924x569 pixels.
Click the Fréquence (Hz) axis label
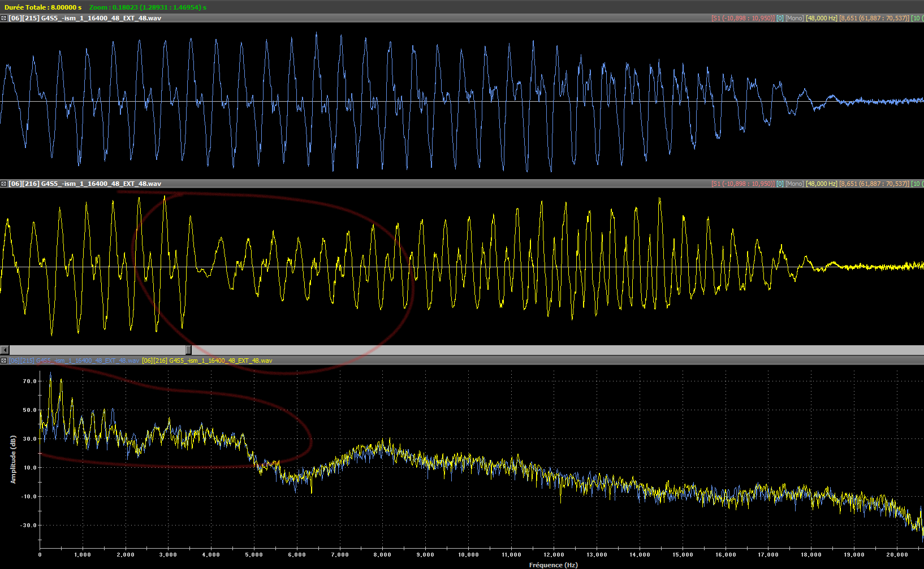pyautogui.click(x=553, y=565)
